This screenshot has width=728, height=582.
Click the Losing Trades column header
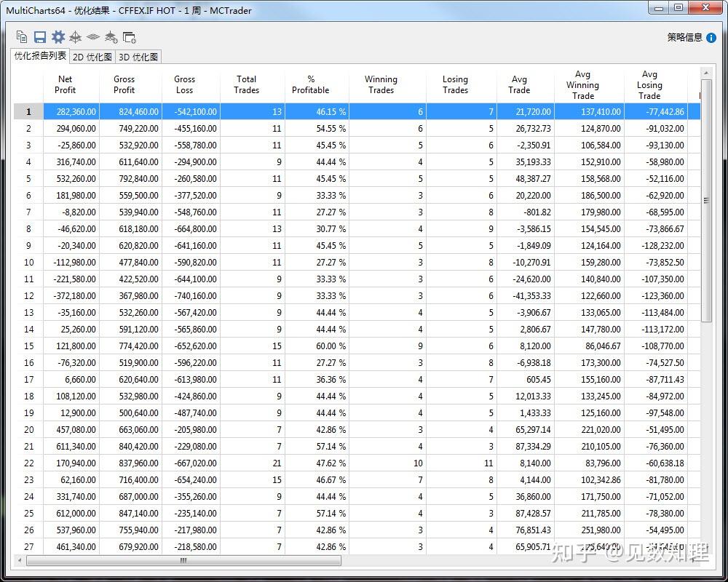click(455, 84)
